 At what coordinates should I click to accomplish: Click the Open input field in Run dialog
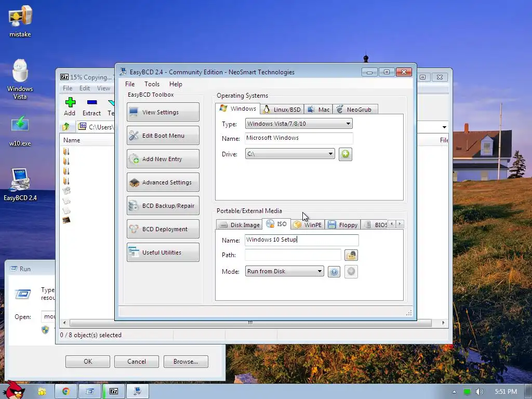tap(48, 316)
